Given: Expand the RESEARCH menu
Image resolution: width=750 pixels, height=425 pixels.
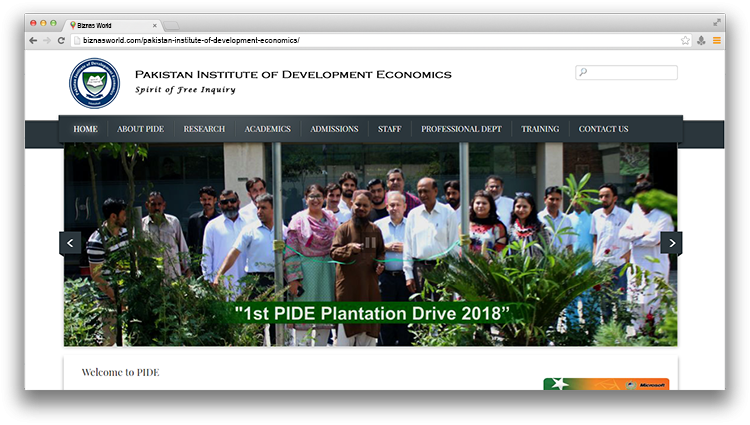Looking at the screenshot, I should 204,129.
